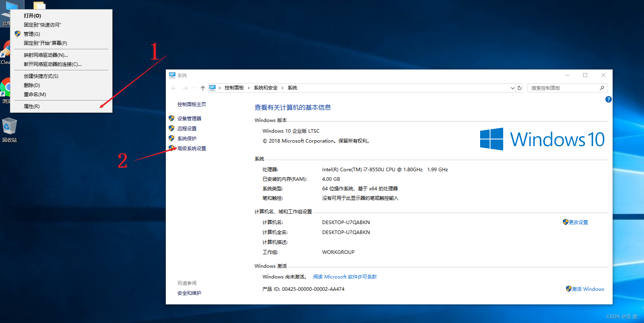The height and width of the screenshot is (323, 644).
Task: Click the WORKGROUP value text
Action: coord(338,252)
